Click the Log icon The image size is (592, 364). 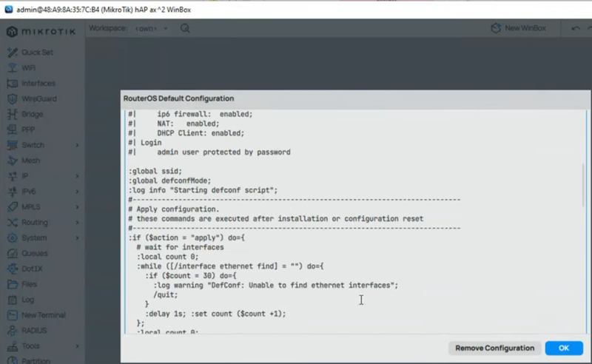(12, 300)
